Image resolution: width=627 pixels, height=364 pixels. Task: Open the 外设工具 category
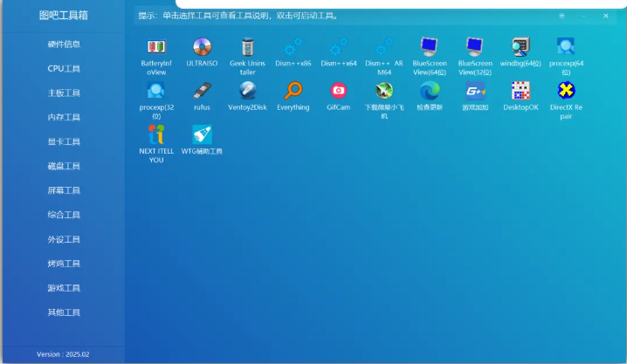pyautogui.click(x=64, y=239)
